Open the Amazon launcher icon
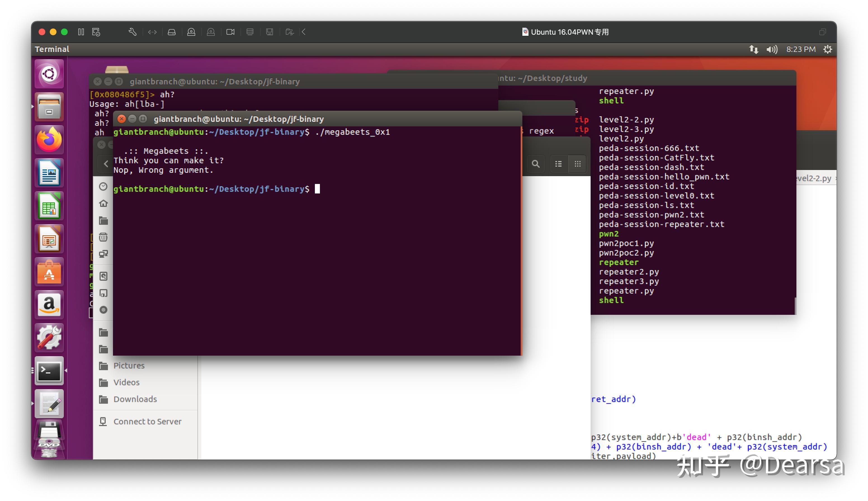Viewport: 868px width, 501px height. 49,304
